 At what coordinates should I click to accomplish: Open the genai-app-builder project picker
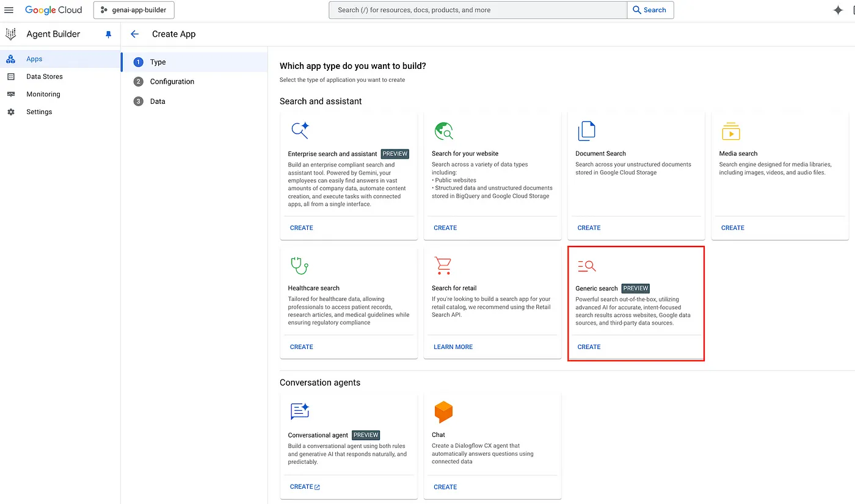point(134,10)
